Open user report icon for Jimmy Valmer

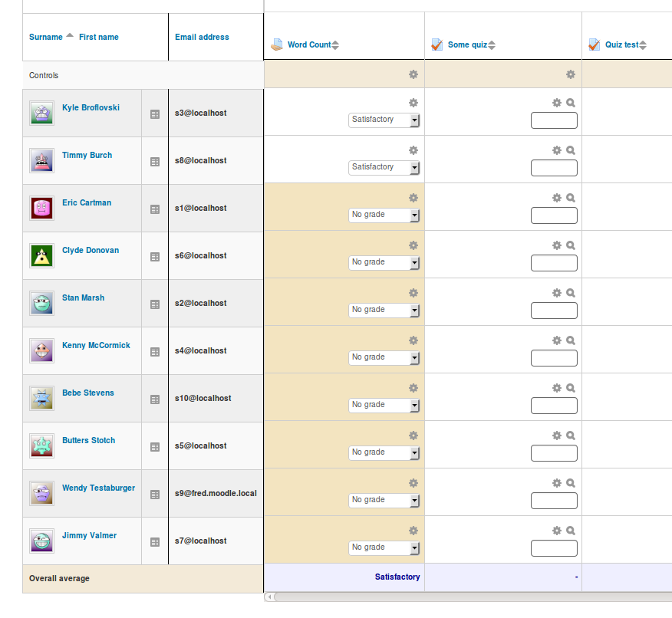pyautogui.click(x=155, y=542)
